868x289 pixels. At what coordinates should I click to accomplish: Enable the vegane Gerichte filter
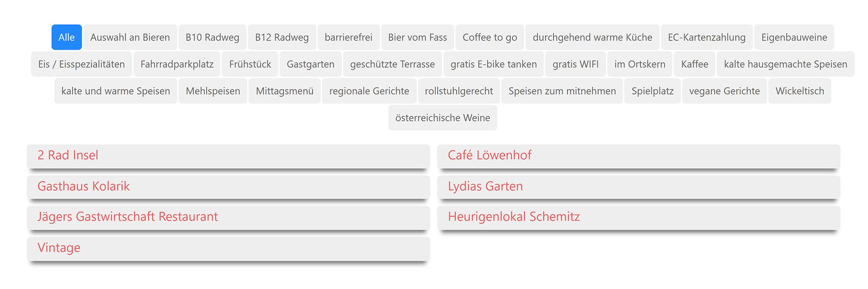pyautogui.click(x=724, y=91)
